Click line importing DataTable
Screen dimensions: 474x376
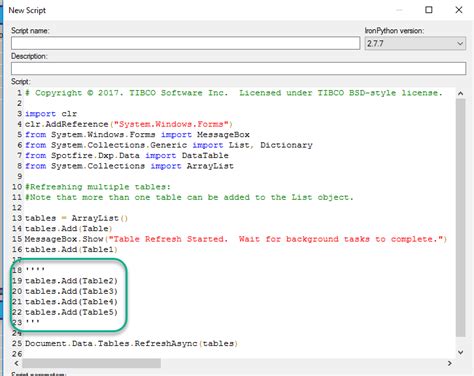click(127, 156)
